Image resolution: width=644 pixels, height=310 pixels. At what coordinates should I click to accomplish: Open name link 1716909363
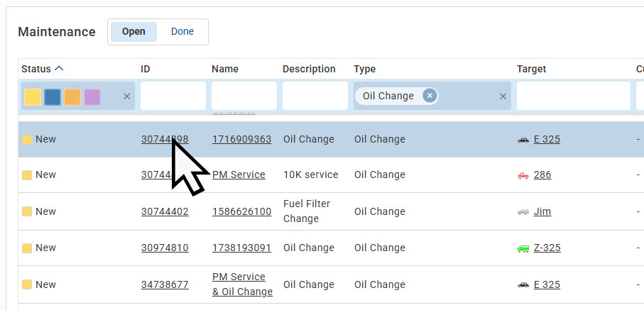(x=241, y=139)
